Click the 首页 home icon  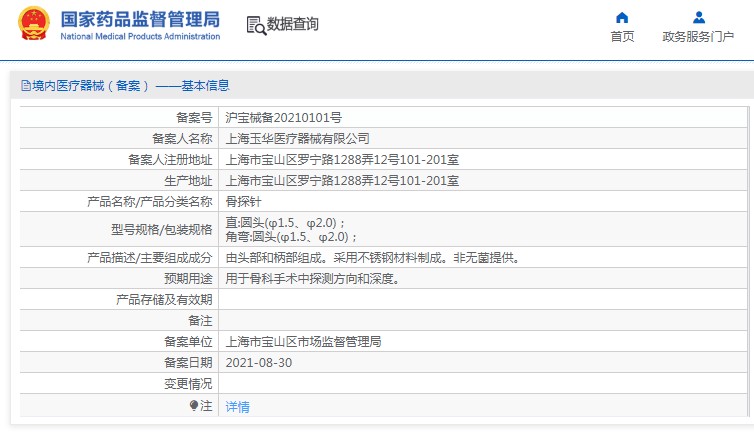click(x=622, y=18)
